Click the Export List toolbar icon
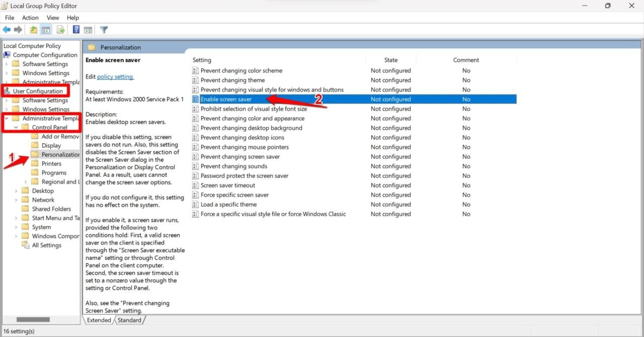The image size is (644, 337). point(60,29)
